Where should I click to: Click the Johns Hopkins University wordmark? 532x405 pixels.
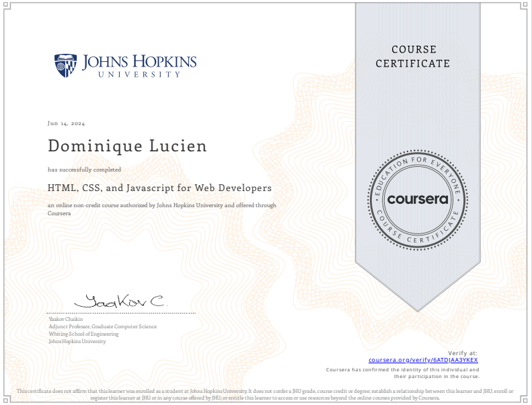point(139,66)
